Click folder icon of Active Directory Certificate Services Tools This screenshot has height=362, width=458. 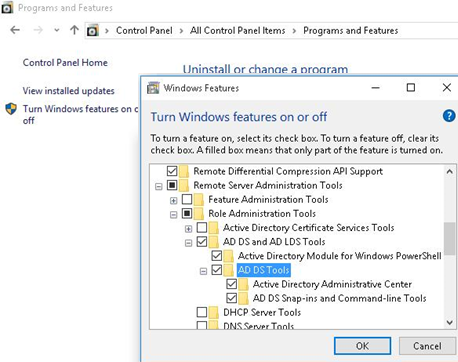coord(214,228)
